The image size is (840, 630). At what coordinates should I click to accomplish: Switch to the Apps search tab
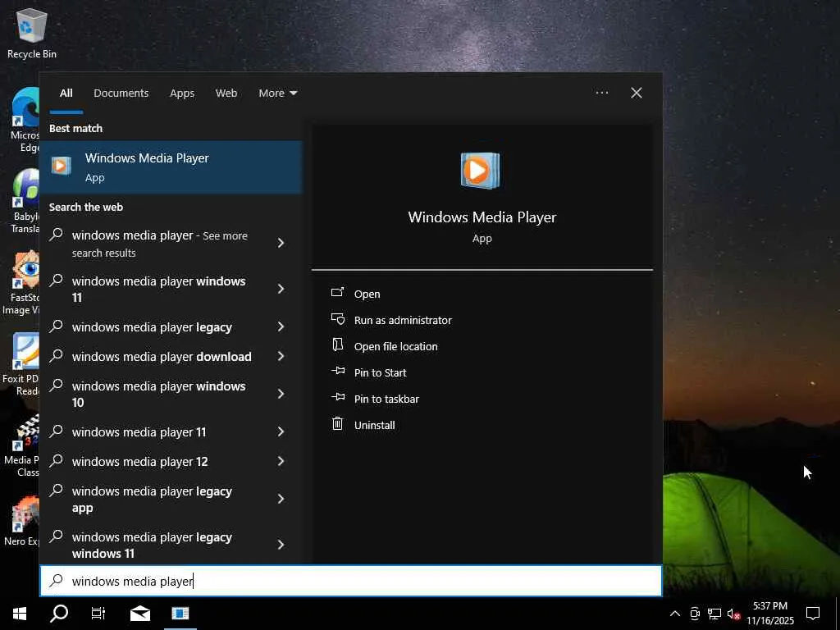click(182, 94)
